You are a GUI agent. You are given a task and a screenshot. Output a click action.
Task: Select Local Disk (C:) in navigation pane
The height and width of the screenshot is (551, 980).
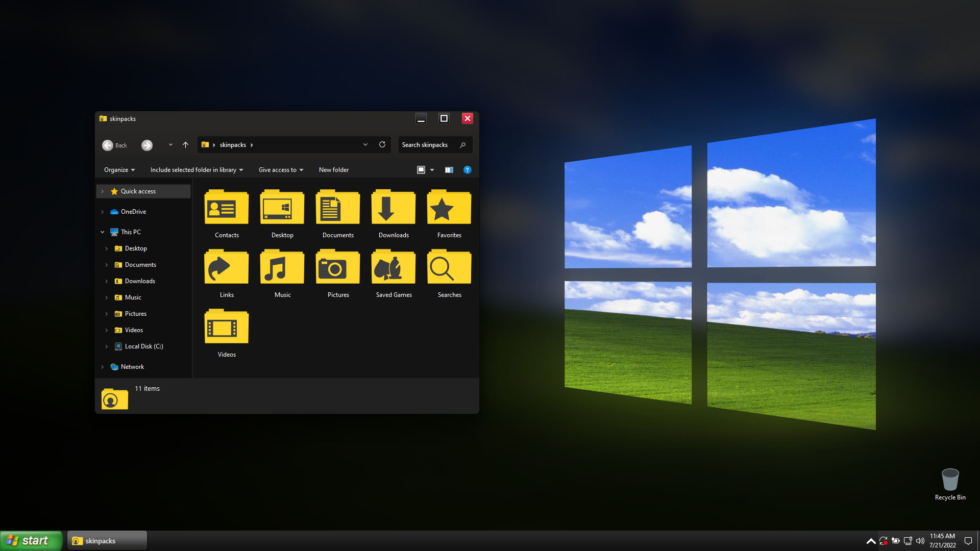[x=144, y=346]
